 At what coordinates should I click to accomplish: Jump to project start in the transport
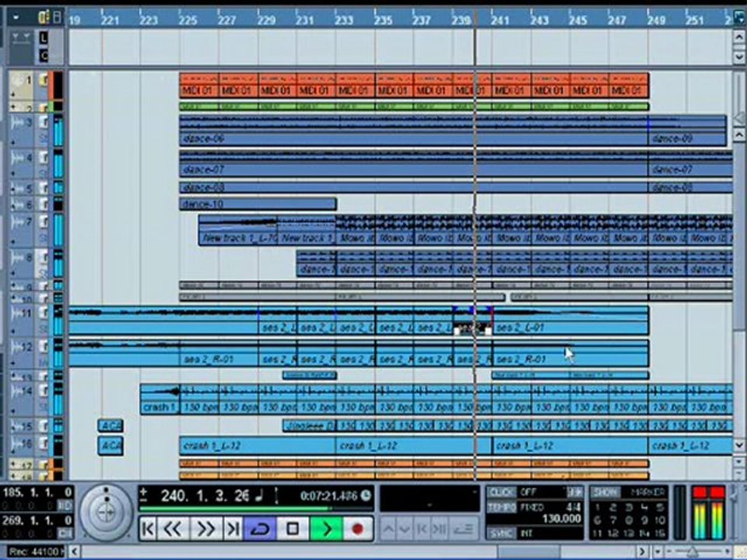coord(148,529)
